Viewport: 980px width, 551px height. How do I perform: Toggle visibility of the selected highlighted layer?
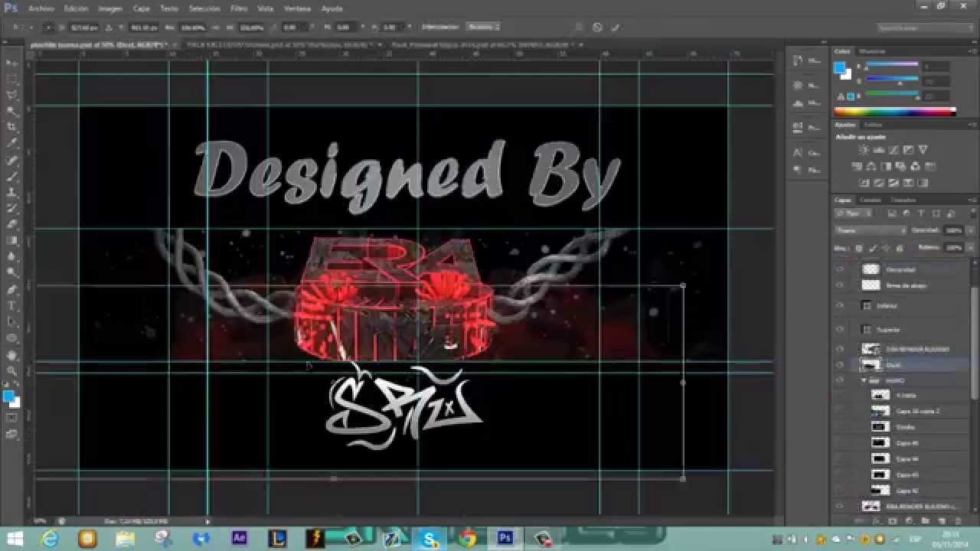pyautogui.click(x=840, y=365)
